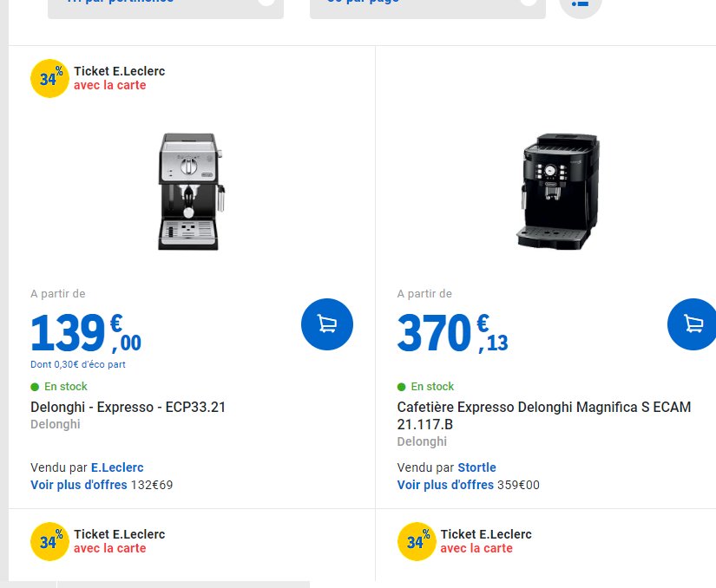Click the 34% badge in the bottom-left card

(49, 542)
